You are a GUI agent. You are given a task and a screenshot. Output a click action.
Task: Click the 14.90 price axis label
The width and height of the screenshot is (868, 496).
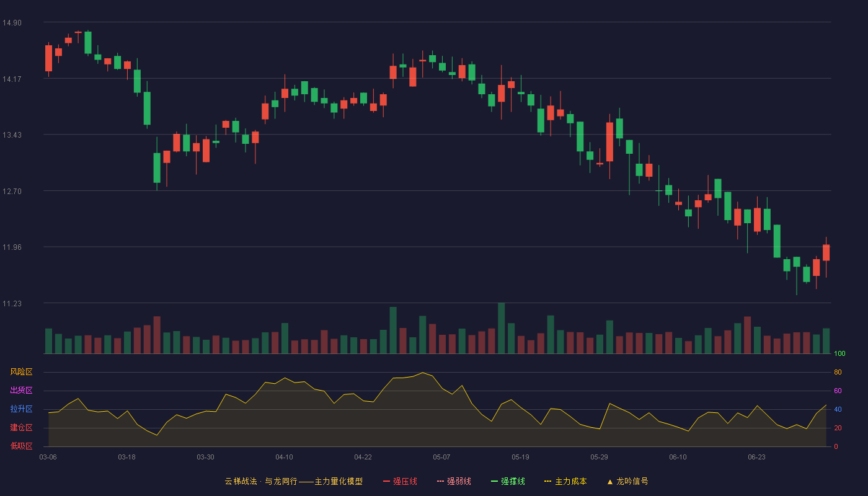pyautogui.click(x=12, y=23)
